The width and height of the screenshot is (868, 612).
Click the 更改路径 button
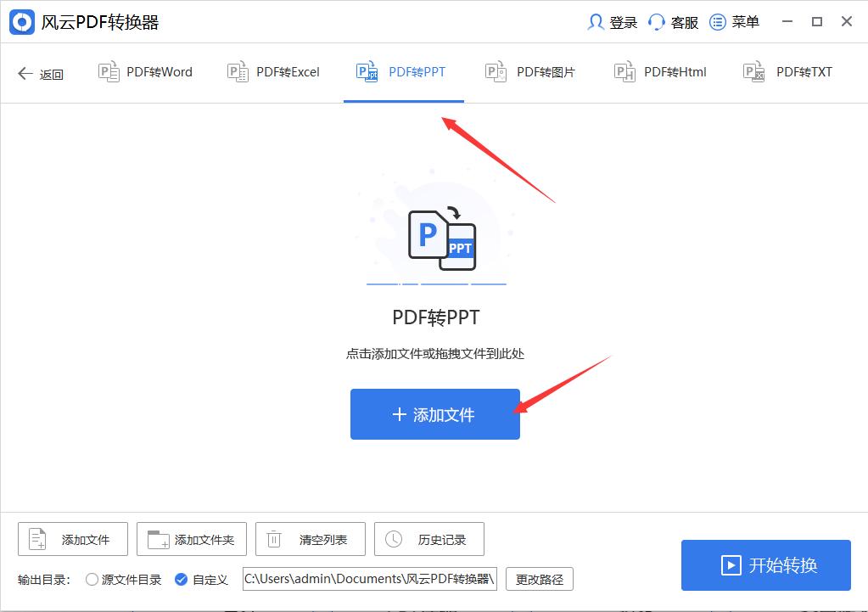click(x=539, y=579)
